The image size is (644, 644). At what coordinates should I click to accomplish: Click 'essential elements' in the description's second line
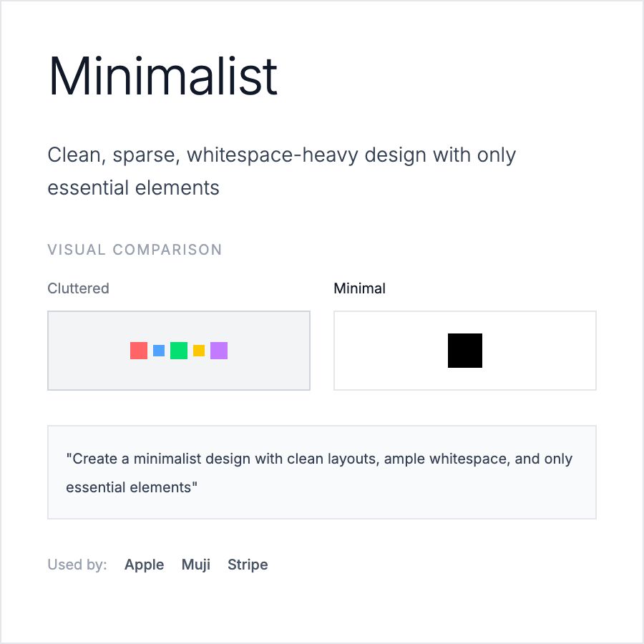coord(133,188)
